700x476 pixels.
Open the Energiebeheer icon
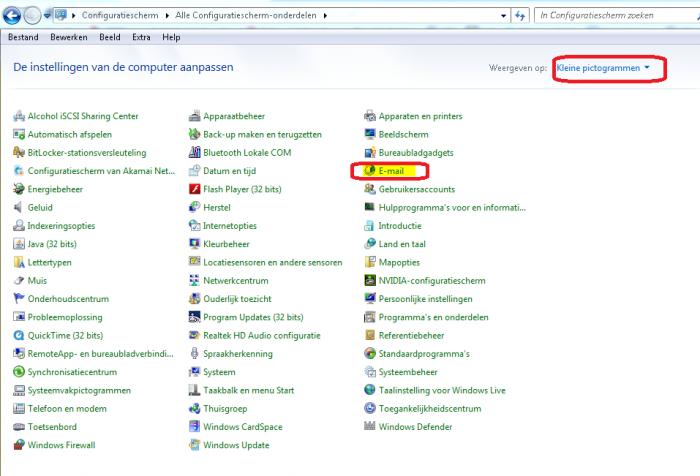[19, 189]
